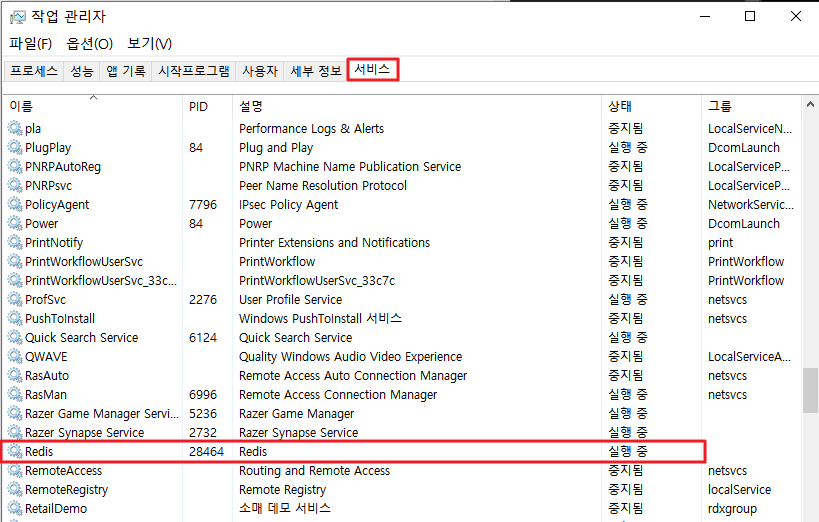This screenshot has height=522, width=819.
Task: Switch to the 시작프로그램 tab
Action: coord(194,71)
